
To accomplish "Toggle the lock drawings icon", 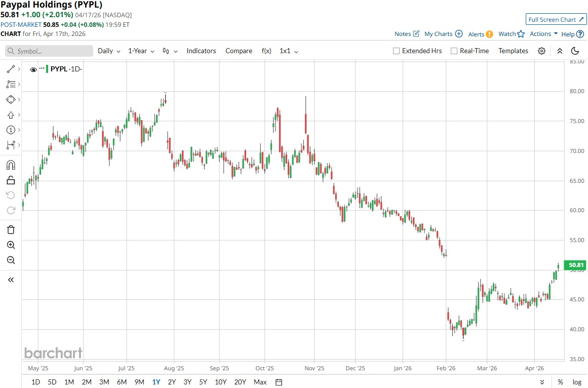I will pos(11,180).
